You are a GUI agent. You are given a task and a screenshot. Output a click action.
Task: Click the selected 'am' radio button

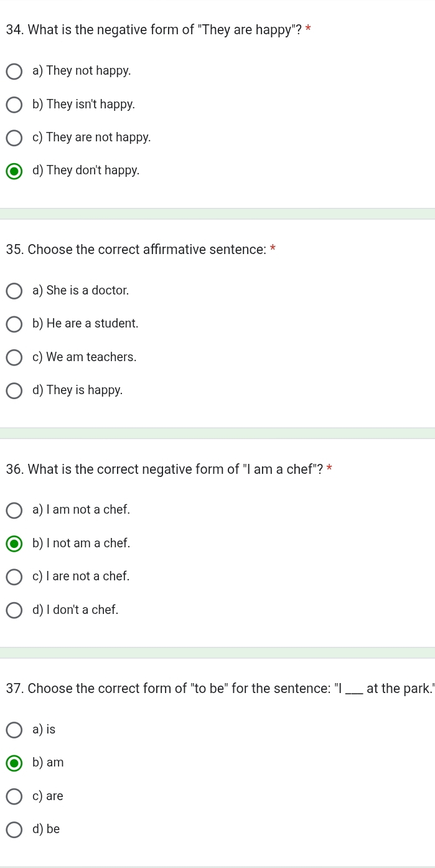[14, 763]
